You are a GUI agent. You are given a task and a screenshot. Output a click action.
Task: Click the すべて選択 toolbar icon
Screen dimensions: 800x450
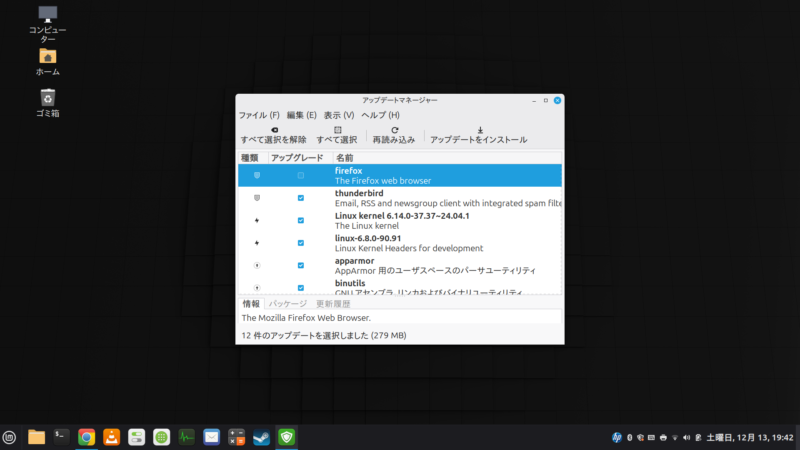[x=337, y=130]
